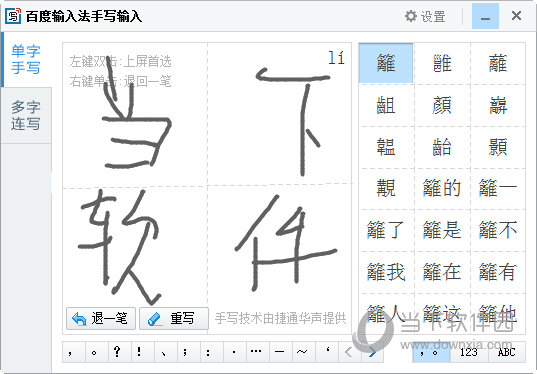The width and height of the screenshot is (537, 374).
Task: Choose candidate character 顏
Action: tap(442, 105)
